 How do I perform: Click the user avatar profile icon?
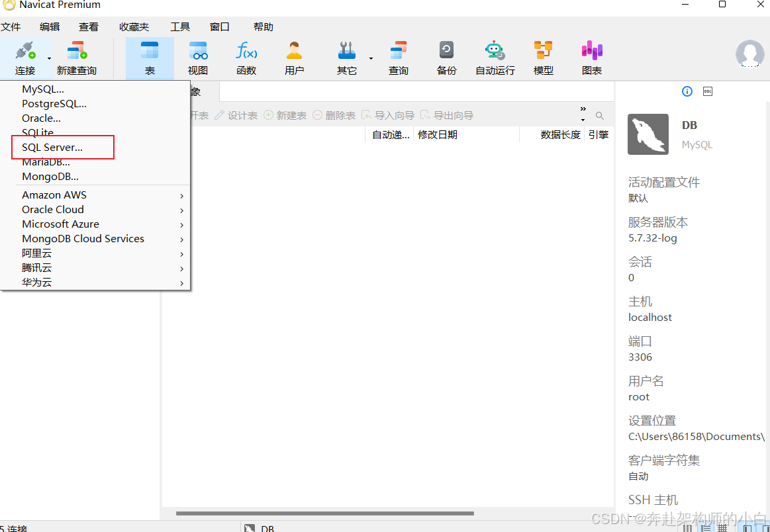coord(750,54)
